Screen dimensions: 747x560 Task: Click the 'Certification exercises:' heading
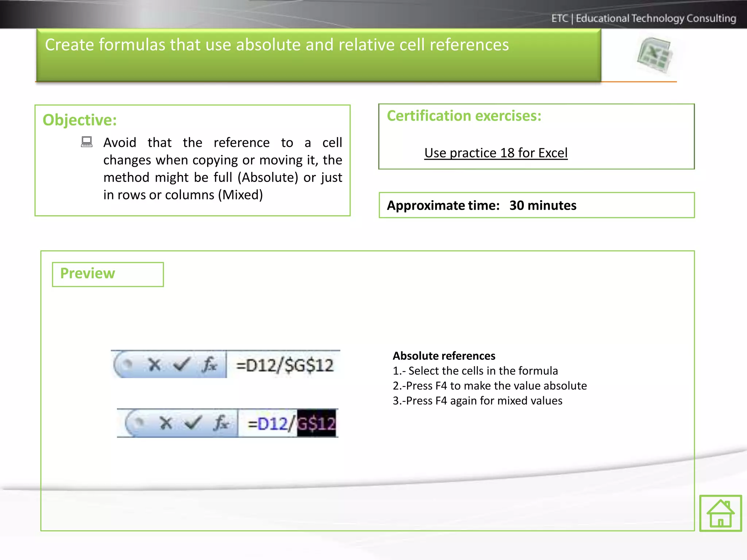click(464, 116)
